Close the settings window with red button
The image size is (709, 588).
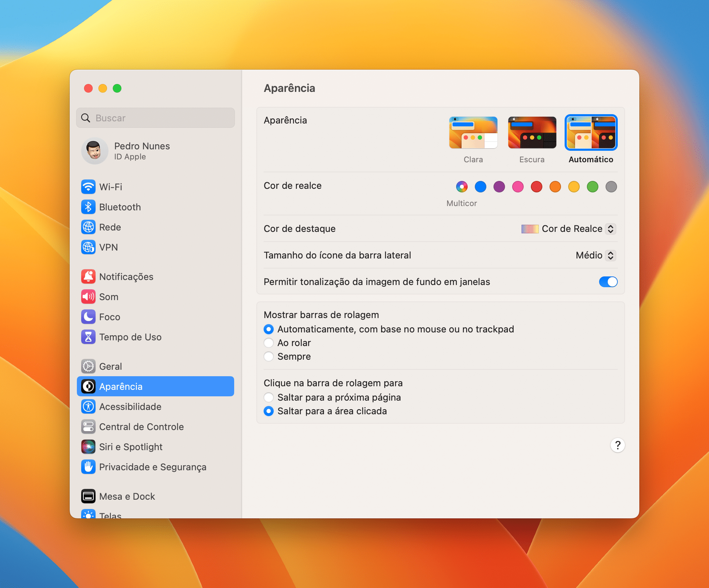coord(88,88)
